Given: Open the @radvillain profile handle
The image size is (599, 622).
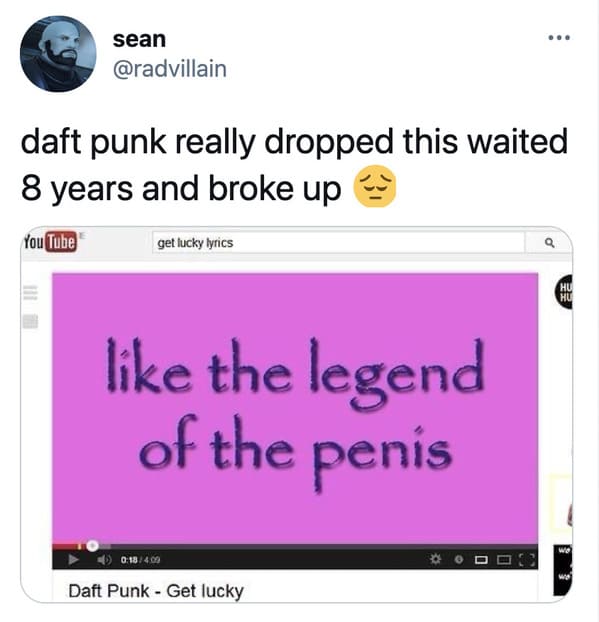Looking at the screenshot, I should point(170,69).
